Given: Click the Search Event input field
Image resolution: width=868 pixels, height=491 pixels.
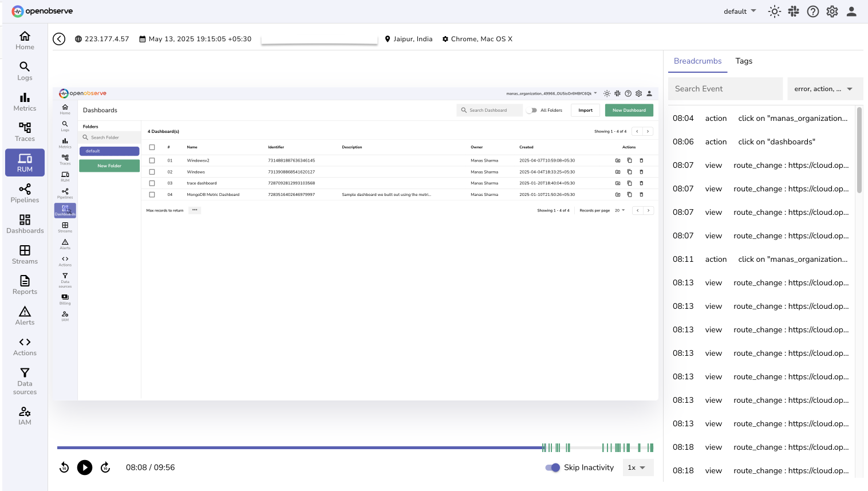Looking at the screenshot, I should click(725, 89).
